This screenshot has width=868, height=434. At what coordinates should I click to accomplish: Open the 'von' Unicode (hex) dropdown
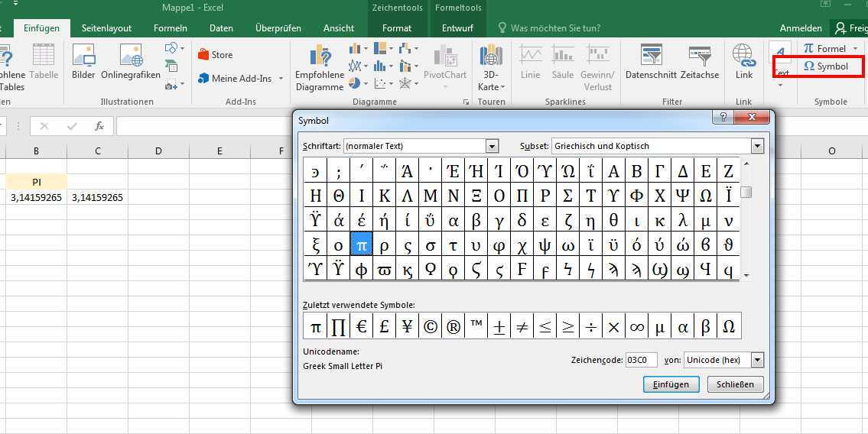click(x=757, y=360)
